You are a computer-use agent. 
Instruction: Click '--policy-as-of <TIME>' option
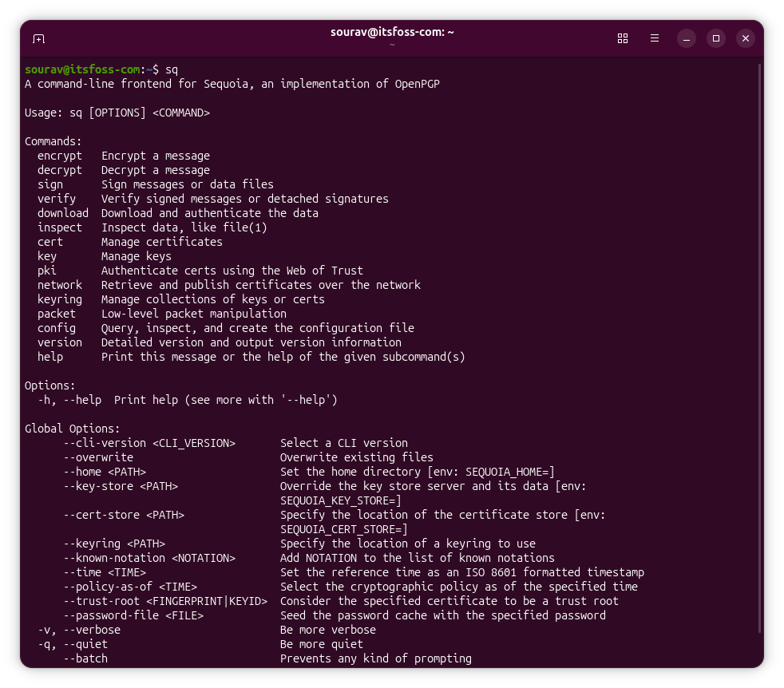point(130,587)
